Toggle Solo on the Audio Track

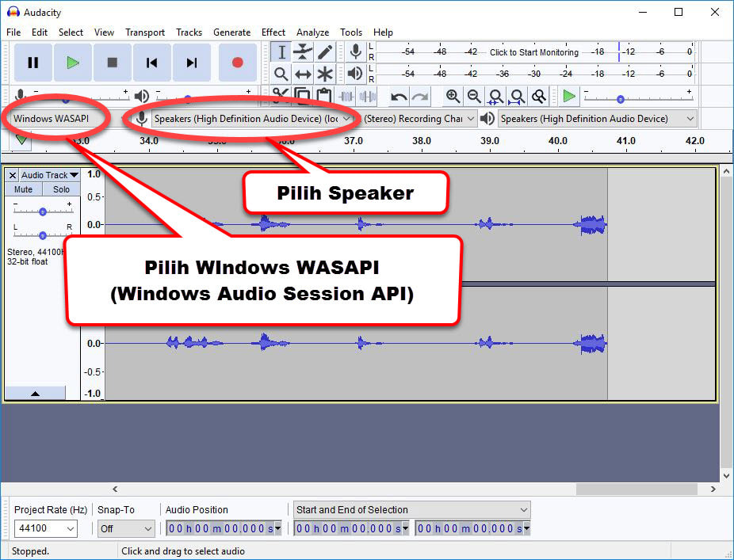tap(61, 189)
